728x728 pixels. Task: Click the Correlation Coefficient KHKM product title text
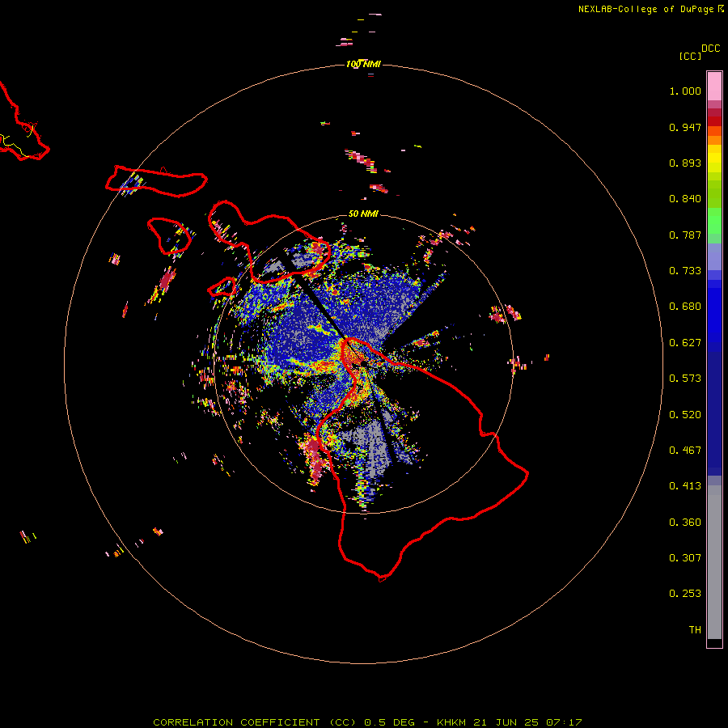click(367, 722)
